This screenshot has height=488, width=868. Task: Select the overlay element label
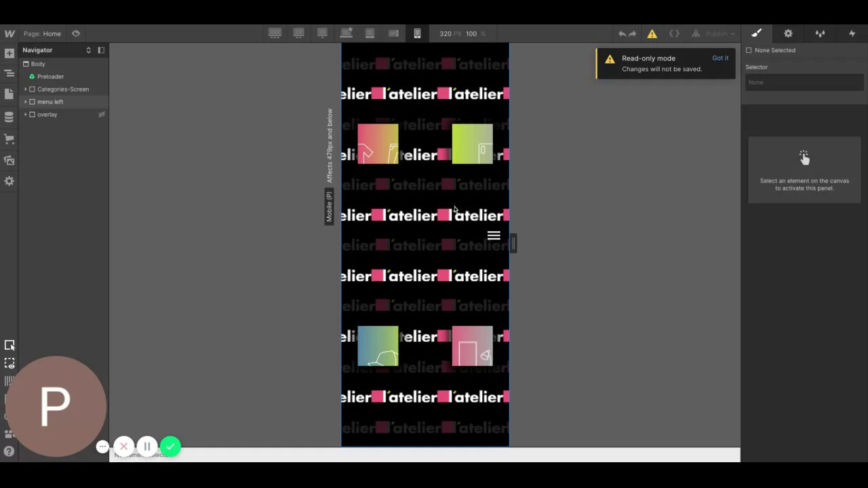click(47, 115)
